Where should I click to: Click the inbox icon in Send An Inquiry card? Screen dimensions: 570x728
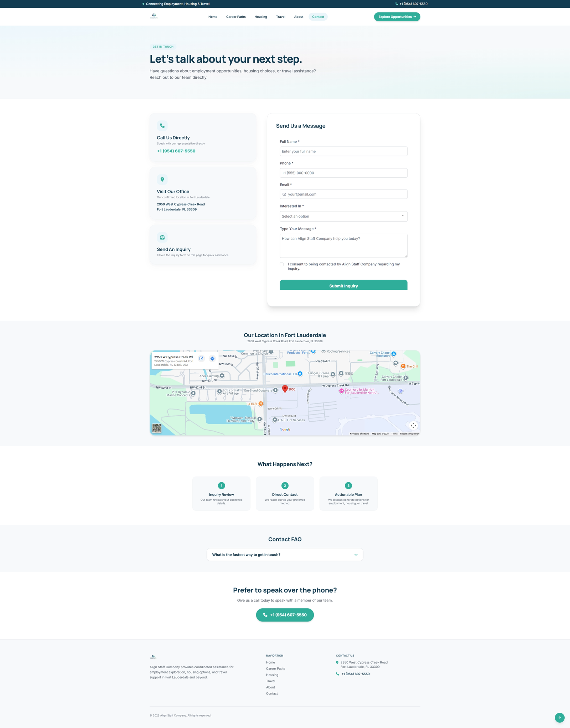pos(162,237)
